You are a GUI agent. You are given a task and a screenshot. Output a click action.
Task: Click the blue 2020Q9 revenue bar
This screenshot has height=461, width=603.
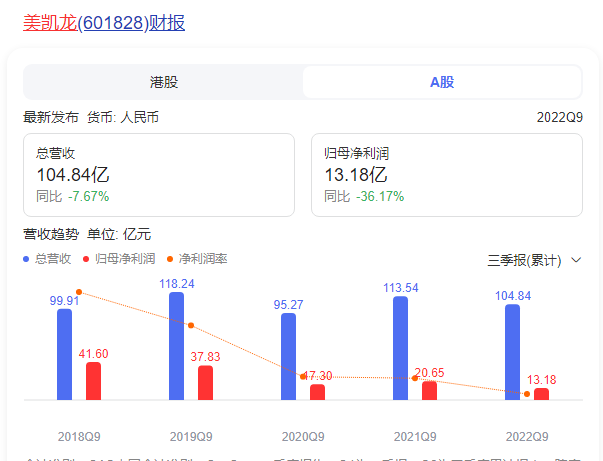click(x=288, y=356)
